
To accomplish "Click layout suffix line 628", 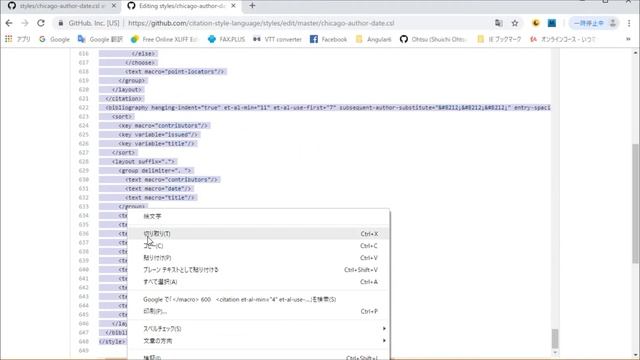I will pos(144,162).
